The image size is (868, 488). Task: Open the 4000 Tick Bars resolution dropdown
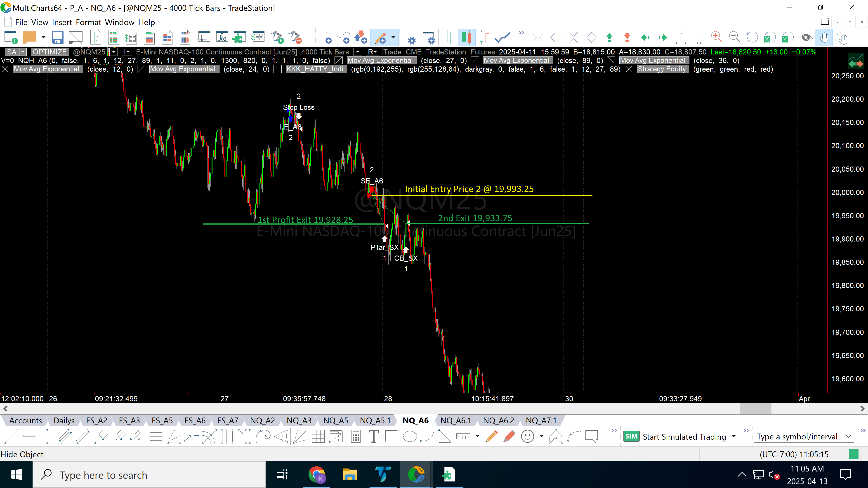point(358,52)
